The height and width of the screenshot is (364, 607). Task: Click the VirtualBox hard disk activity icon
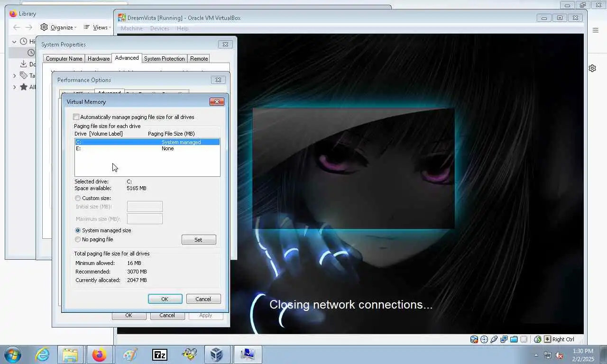click(x=474, y=339)
